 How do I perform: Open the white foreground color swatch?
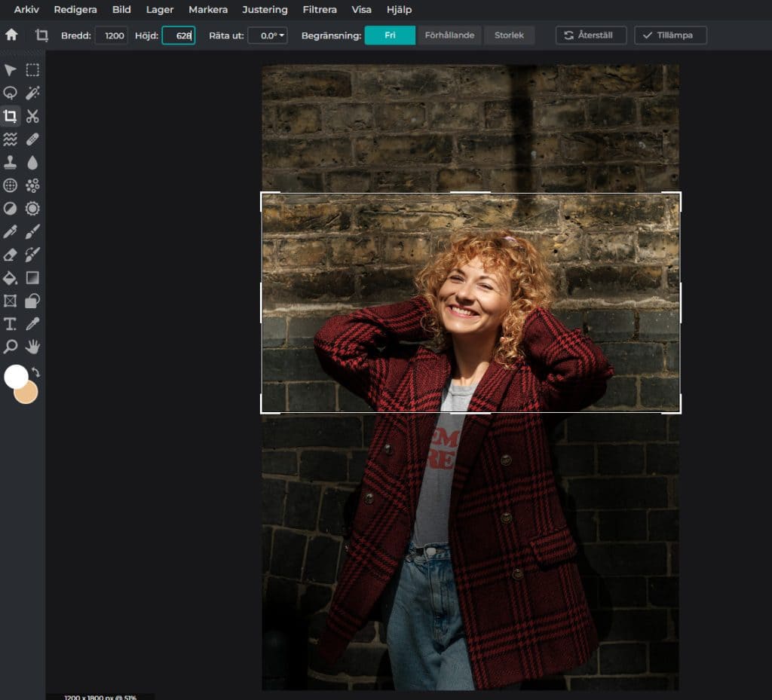(15, 376)
